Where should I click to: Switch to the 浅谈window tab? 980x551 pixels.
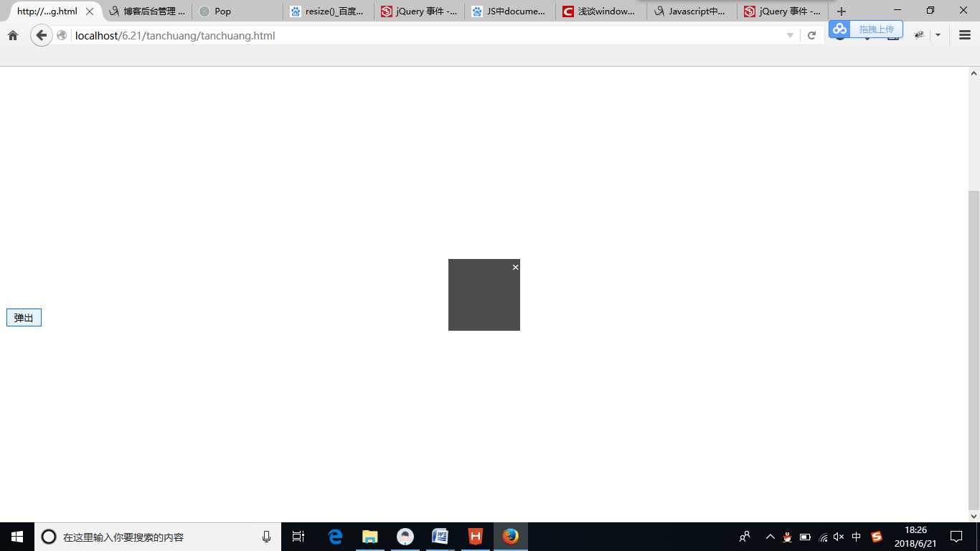click(x=600, y=11)
